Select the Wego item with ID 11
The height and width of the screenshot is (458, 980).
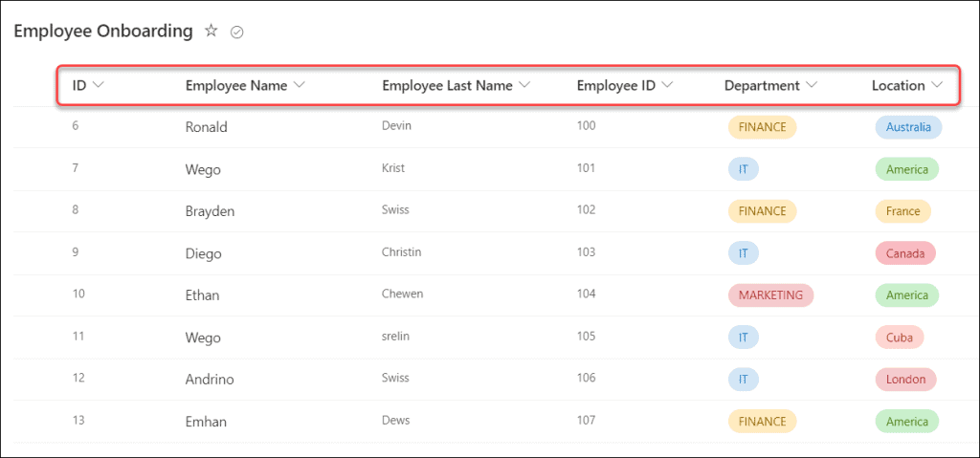click(203, 338)
